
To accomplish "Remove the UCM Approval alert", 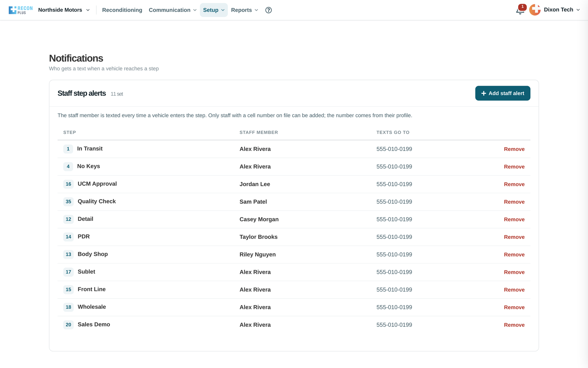I will (514, 184).
